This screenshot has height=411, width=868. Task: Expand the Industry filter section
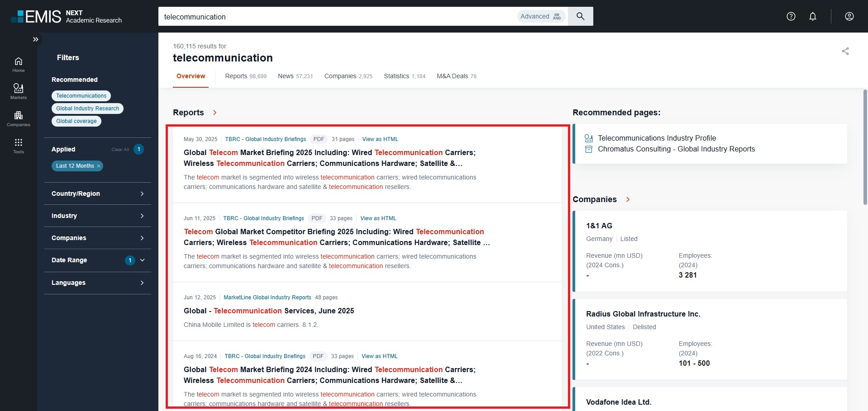(x=97, y=216)
